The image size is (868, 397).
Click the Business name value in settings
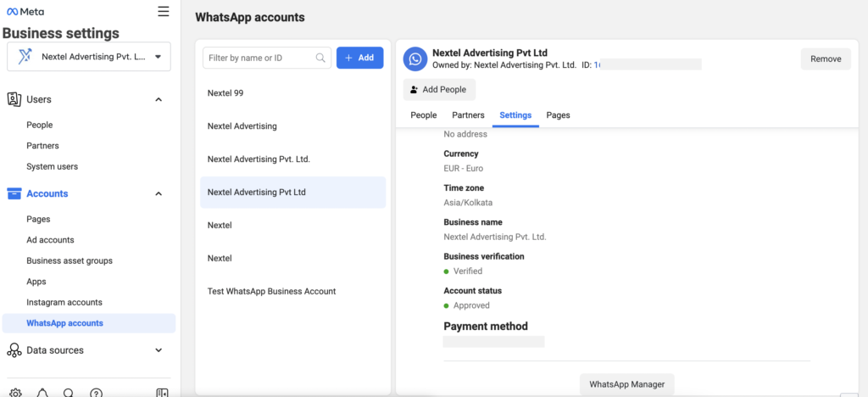point(495,237)
